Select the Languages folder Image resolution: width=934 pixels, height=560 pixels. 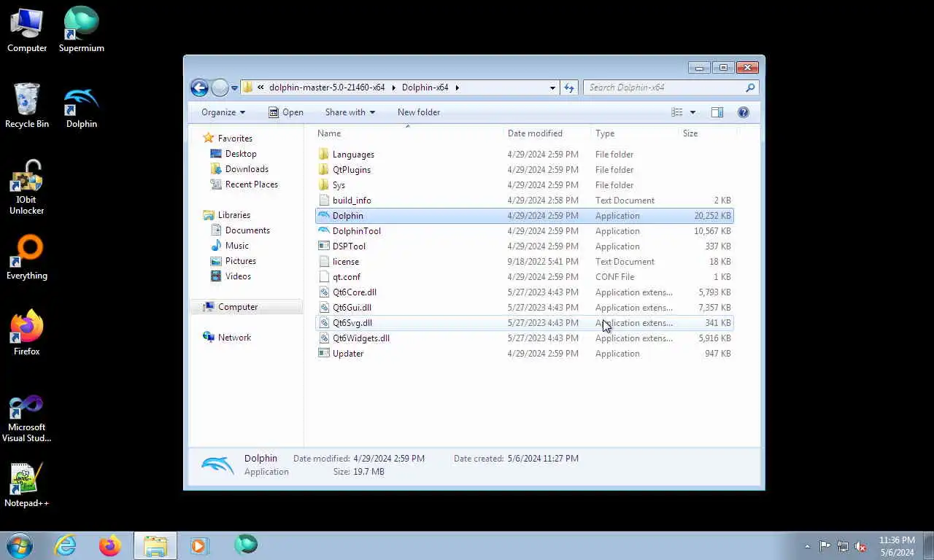pos(524,155)
